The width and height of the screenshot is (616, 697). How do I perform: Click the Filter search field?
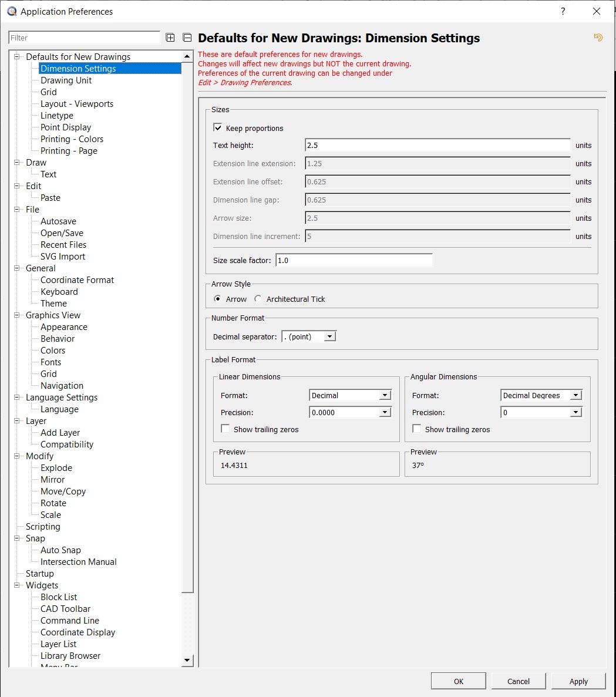click(x=85, y=38)
